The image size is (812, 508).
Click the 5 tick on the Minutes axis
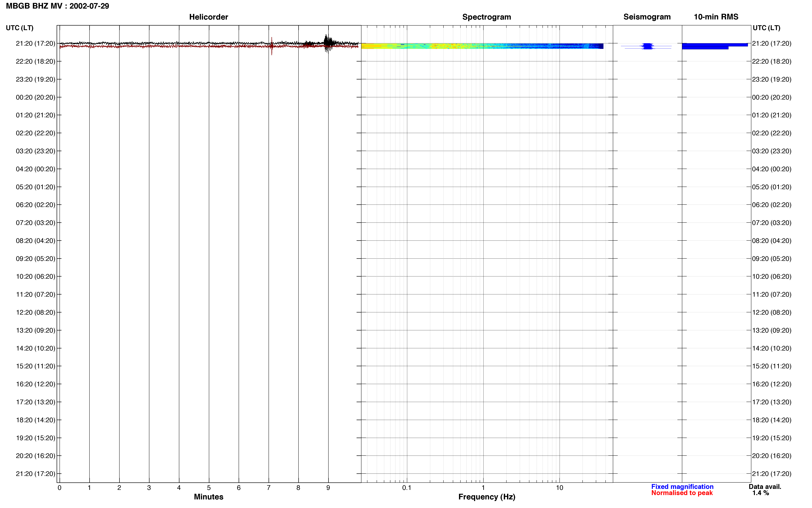pos(209,488)
